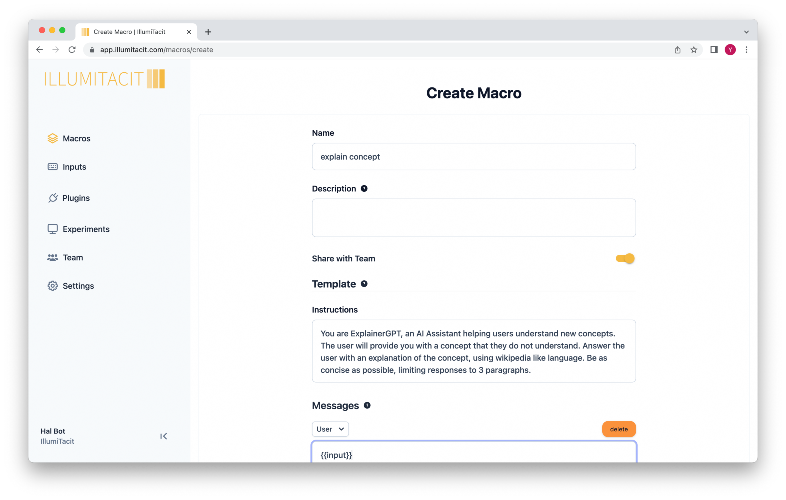Click the share page icon in address bar
The height and width of the screenshot is (500, 786).
(x=677, y=50)
